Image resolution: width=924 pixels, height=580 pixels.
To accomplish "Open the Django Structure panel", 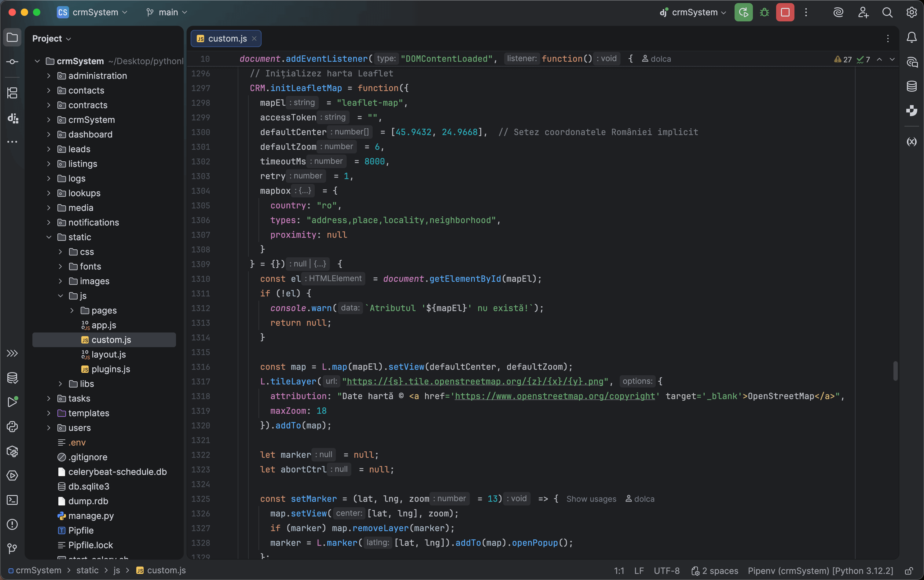I will [12, 118].
